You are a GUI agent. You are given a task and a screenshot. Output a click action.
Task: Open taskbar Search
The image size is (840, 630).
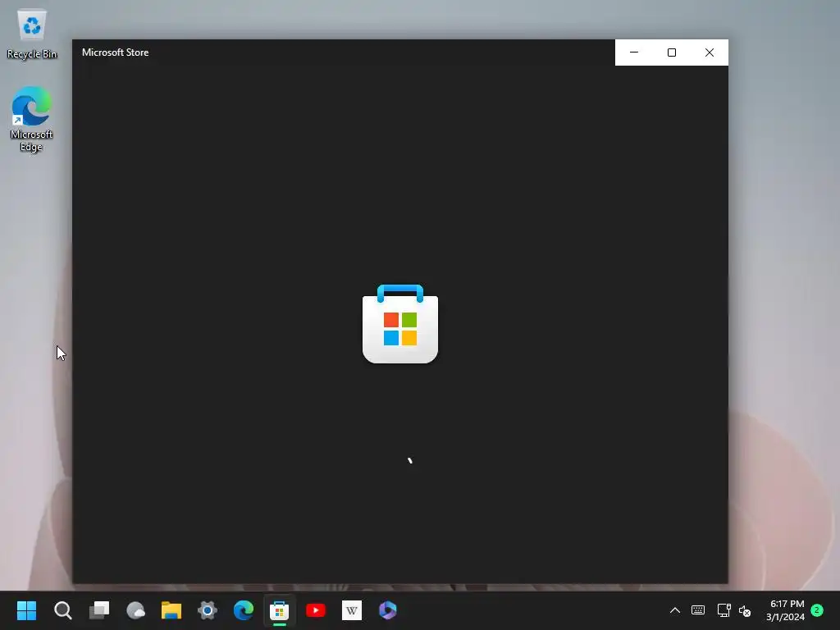click(x=62, y=610)
